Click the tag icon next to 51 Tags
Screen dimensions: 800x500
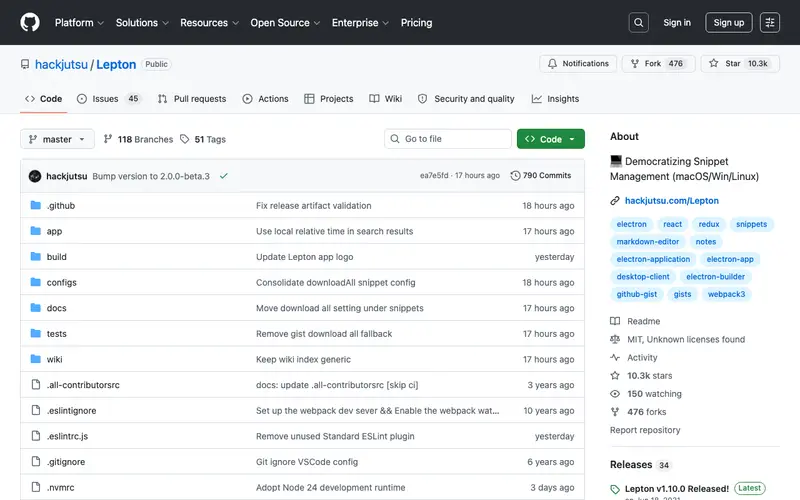[185, 139]
